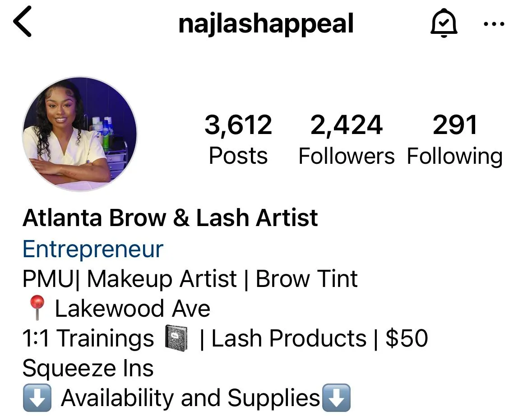Tap the Following label
Image resolution: width=532 pixels, height=416 pixels.
[455, 157]
